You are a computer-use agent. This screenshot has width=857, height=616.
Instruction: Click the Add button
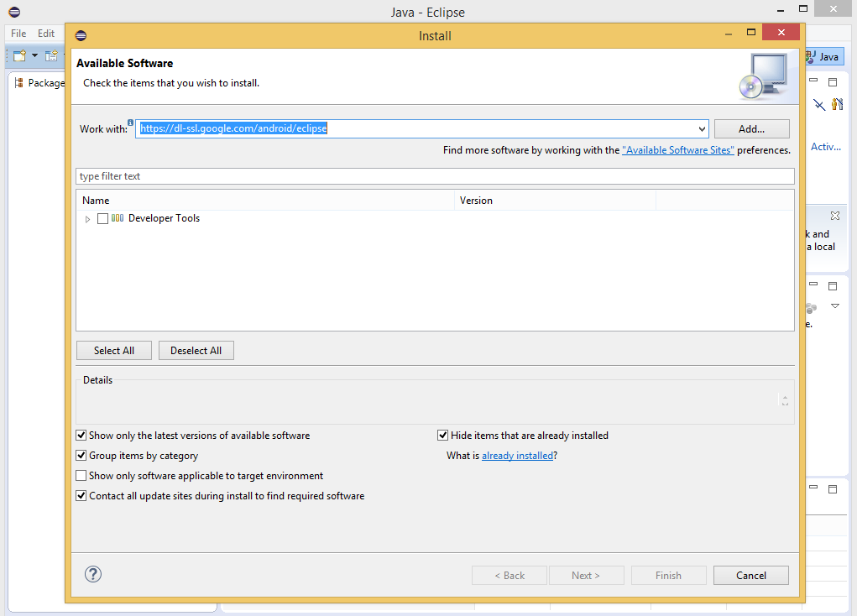[751, 128]
